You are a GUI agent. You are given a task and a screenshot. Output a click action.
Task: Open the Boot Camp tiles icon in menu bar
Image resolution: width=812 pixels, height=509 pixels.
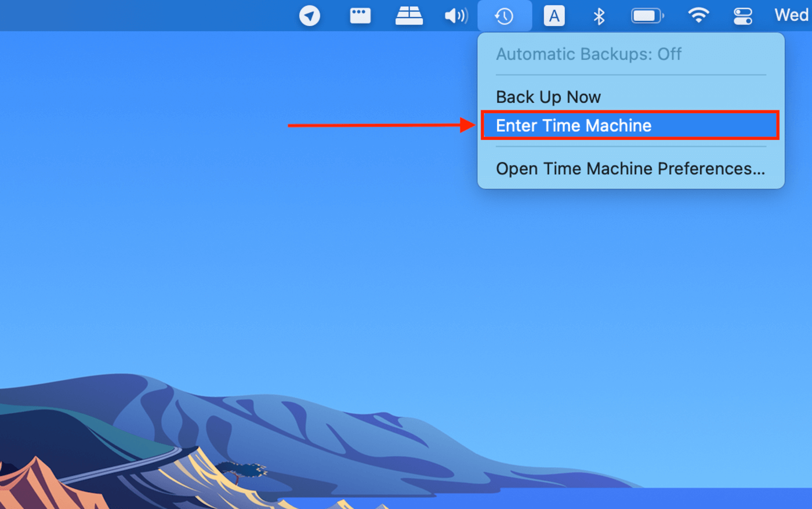(x=409, y=16)
